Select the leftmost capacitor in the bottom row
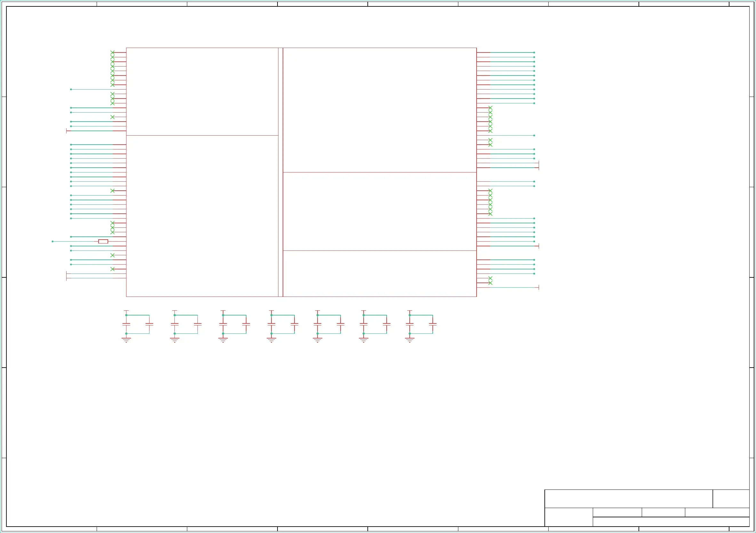The width and height of the screenshot is (756, 533). 126,324
